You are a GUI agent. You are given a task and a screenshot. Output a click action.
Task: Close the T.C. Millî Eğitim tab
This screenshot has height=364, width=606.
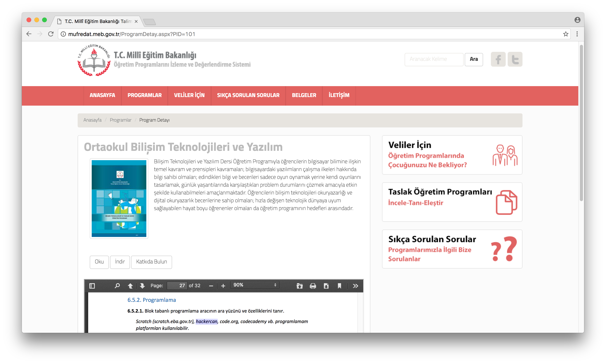point(136,21)
